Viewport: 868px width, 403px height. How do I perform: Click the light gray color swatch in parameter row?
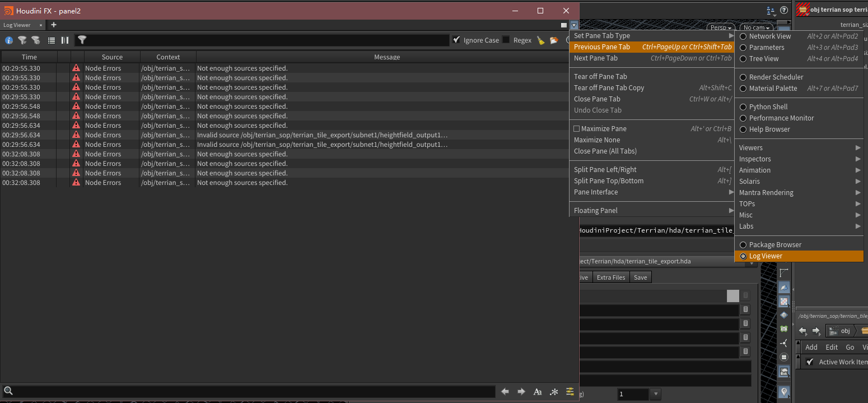[x=733, y=295]
